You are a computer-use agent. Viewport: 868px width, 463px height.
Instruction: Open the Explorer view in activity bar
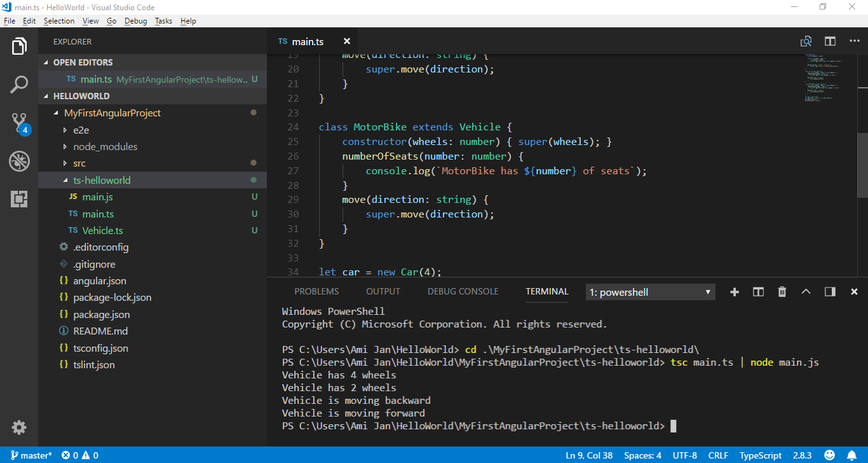pos(19,46)
